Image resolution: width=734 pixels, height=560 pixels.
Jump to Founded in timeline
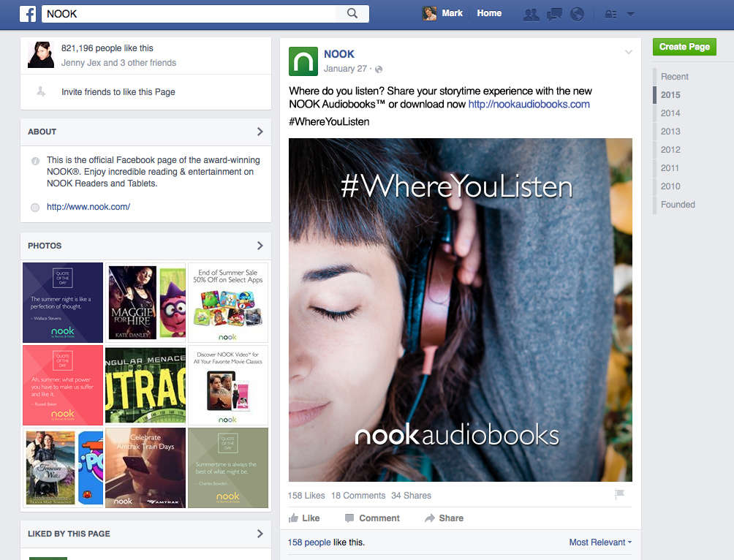(x=678, y=204)
